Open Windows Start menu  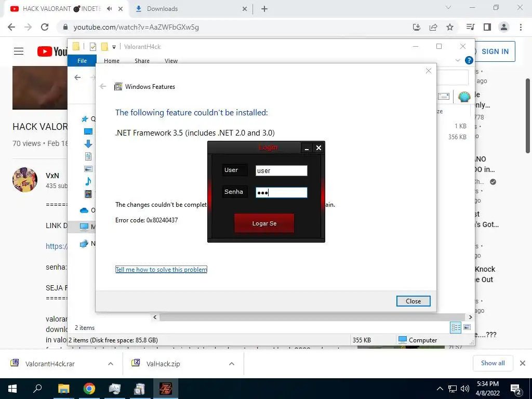click(12, 389)
